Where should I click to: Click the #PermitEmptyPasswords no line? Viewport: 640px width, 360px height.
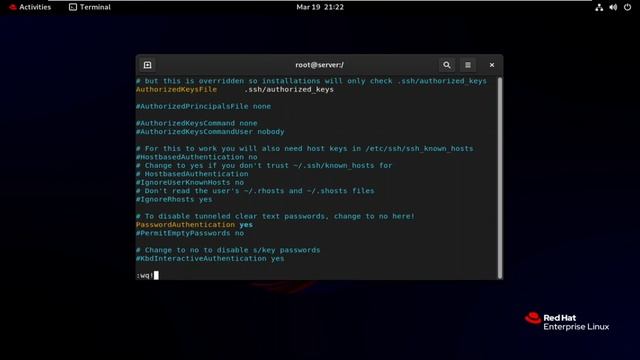190,233
